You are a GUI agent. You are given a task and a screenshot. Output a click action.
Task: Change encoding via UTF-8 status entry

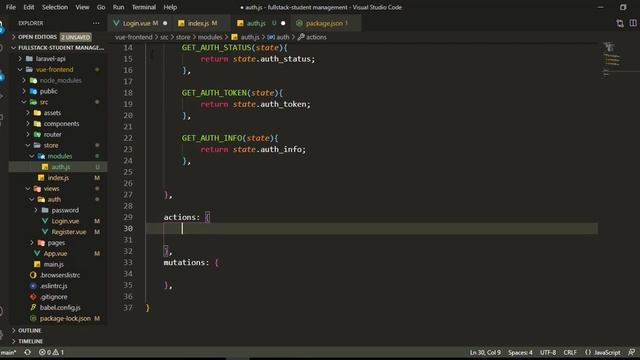pyautogui.click(x=548, y=352)
